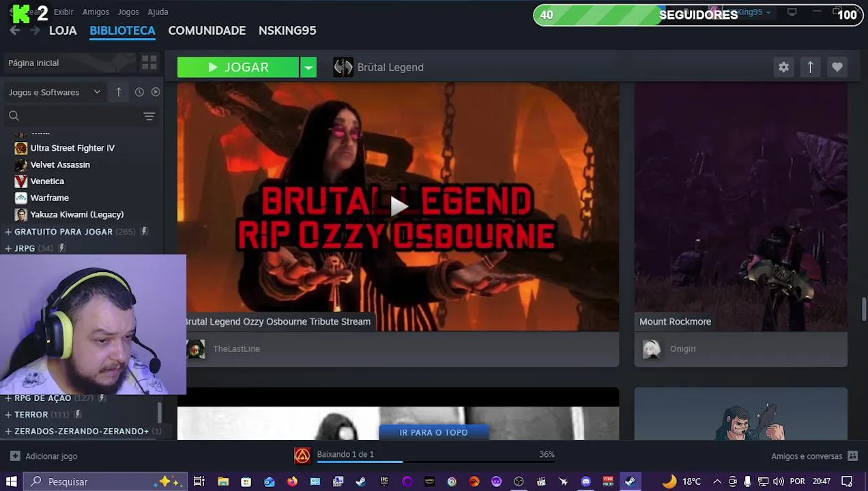Click the Warframe game icon

point(21,198)
